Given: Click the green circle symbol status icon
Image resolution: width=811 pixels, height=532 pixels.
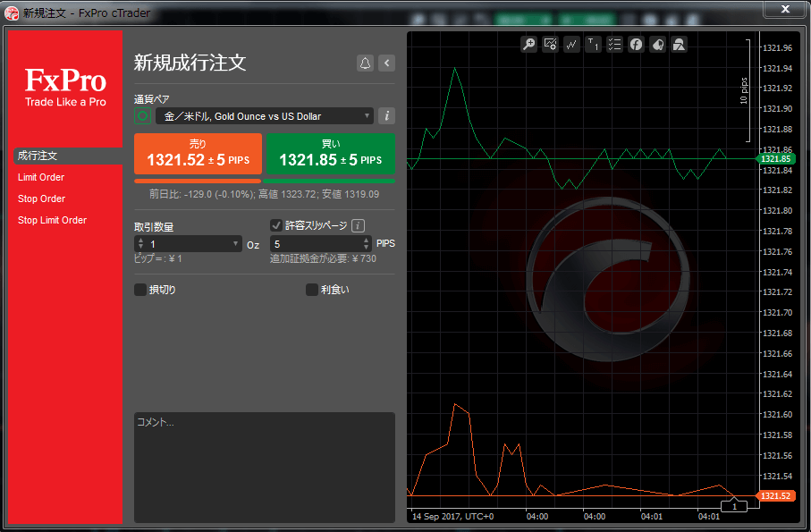Looking at the screenshot, I should 142,116.
